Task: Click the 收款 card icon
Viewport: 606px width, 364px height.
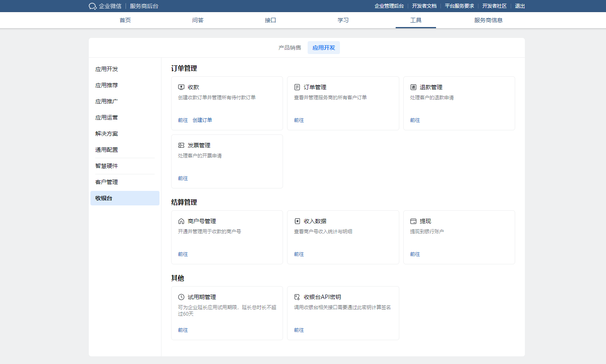Action: coord(181,87)
